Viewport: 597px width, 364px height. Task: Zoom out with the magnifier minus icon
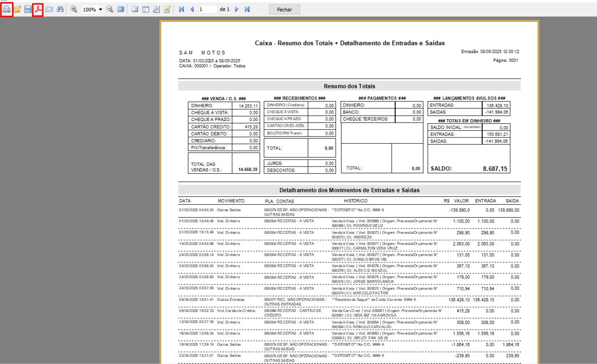(x=110, y=10)
